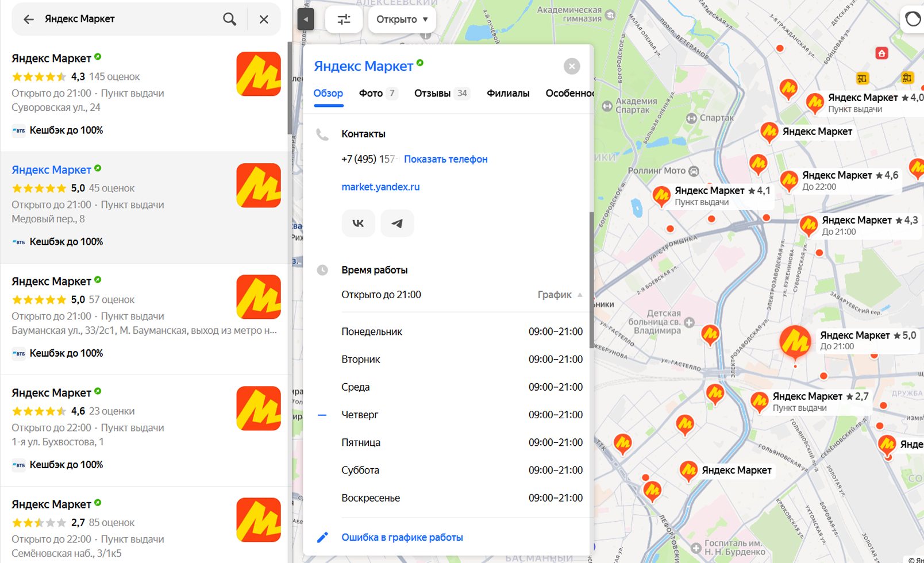Screen dimensions: 924x563
Task: Clear the search query with the X
Action: click(x=264, y=19)
